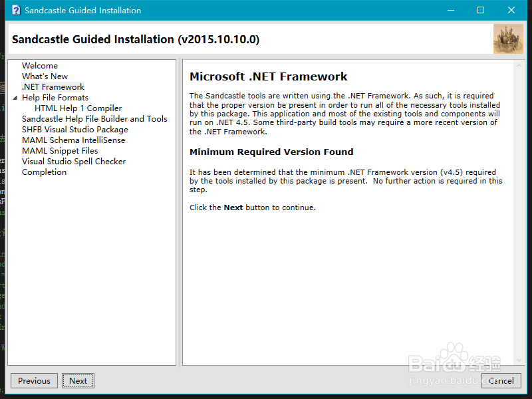Image resolution: width=532 pixels, height=399 pixels.
Task: Cancel the guided installation
Action: point(501,380)
